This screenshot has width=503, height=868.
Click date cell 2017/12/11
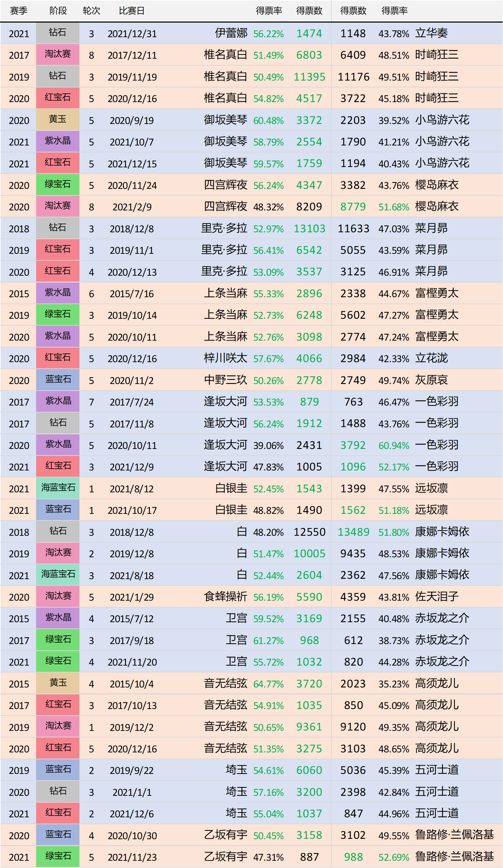pos(132,55)
